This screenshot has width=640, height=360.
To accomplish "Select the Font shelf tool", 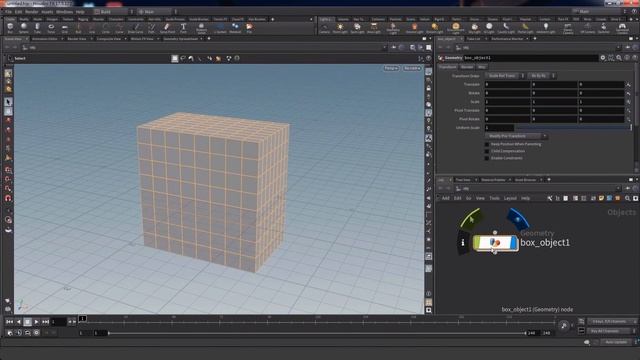I will pos(183,28).
